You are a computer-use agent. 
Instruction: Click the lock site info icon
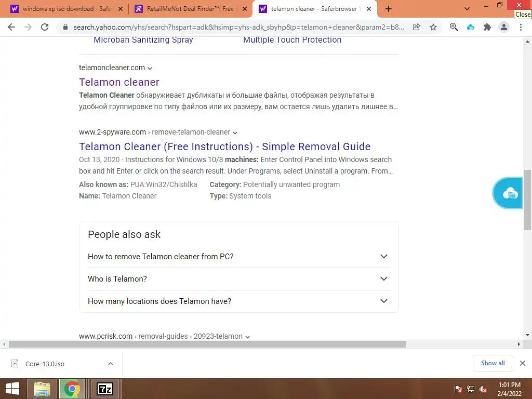[x=65, y=27]
